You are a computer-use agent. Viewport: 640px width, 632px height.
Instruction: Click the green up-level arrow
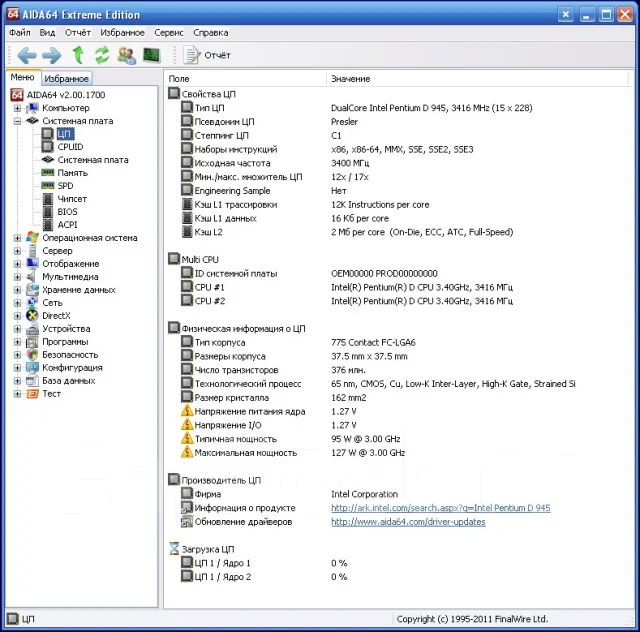[x=78, y=55]
